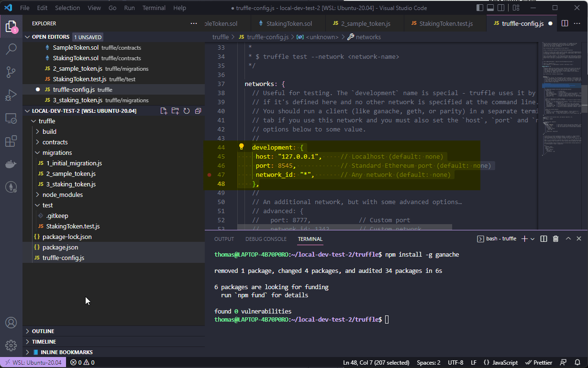The width and height of the screenshot is (588, 368).
Task: Switch to StakingToken.test.js editor tab
Action: [446, 23]
